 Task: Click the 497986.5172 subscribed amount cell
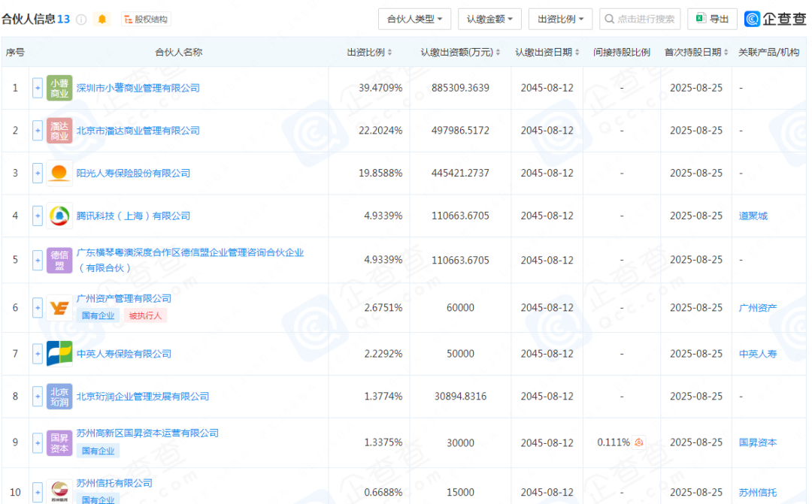(x=460, y=131)
